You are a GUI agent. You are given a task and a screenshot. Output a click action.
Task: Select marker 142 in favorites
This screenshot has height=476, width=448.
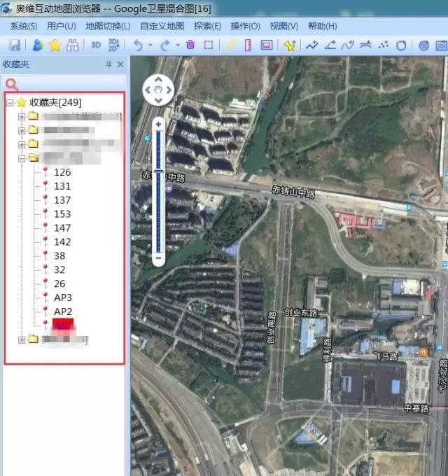(x=62, y=242)
